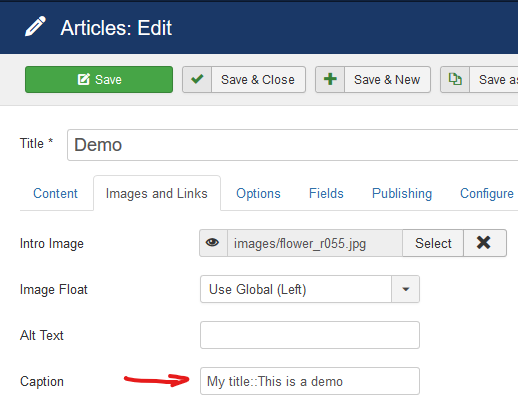Open the Options tab
This screenshot has height=413, width=518.
click(258, 193)
